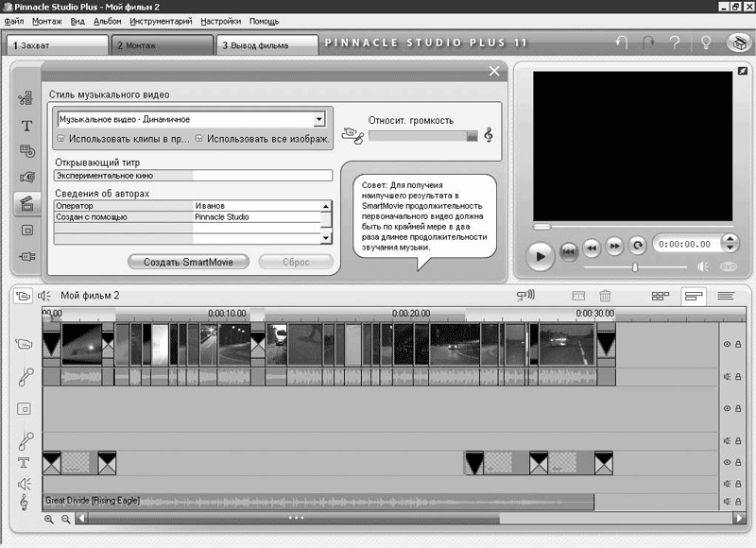Click the undo arrow in top bar
Image resolution: width=756 pixels, height=548 pixels.
click(621, 43)
